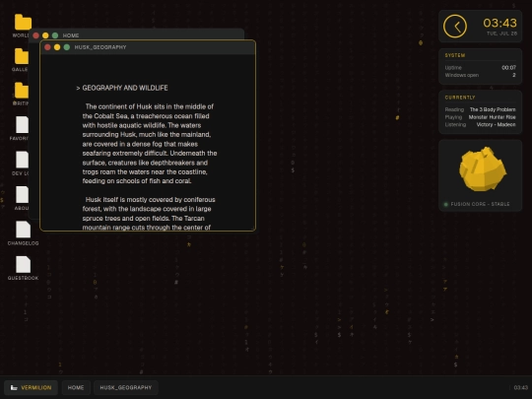
Task: Maximize the Husk_Geography window
Action: click(67, 47)
